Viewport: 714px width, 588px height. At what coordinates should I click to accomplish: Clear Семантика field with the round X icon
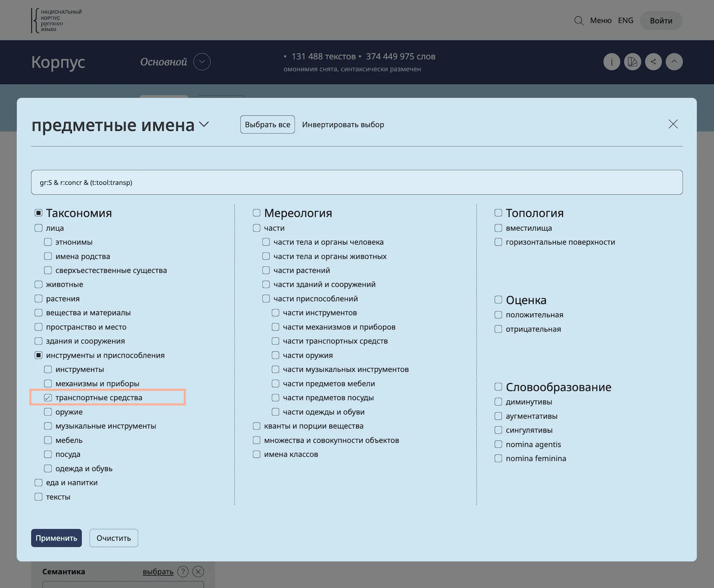198,571
